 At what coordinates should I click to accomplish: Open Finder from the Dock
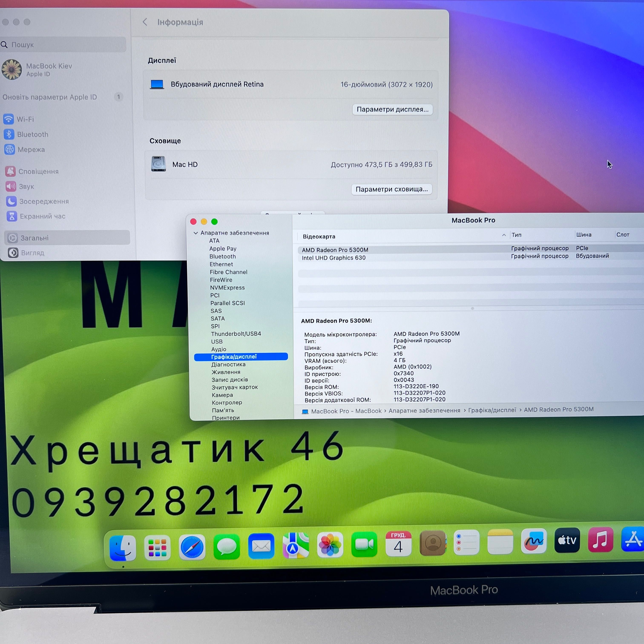[123, 548]
